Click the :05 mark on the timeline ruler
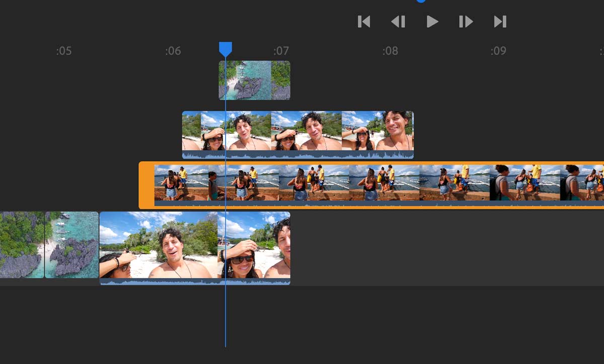604x364 pixels. pos(64,51)
